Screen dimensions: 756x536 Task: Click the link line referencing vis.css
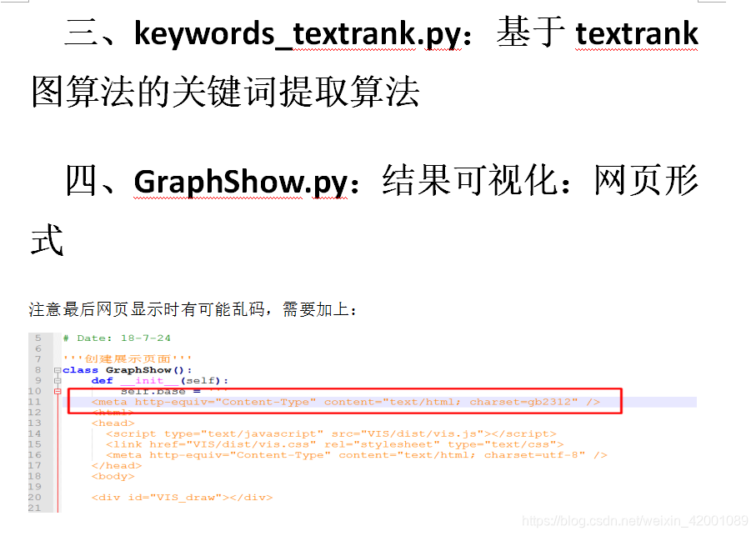coord(334,444)
